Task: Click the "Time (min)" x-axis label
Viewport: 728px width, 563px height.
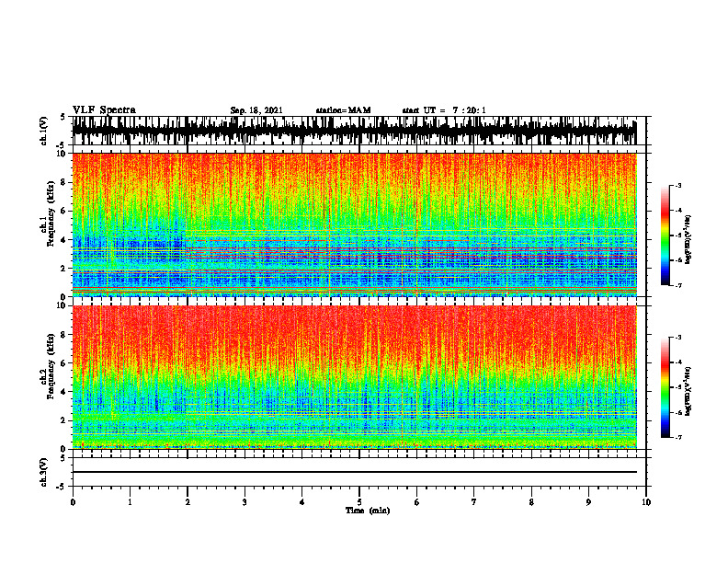Action: tap(368, 511)
